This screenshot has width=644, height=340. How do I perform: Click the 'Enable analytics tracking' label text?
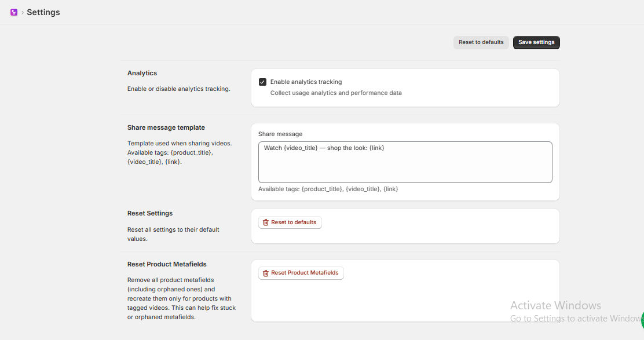tap(306, 82)
